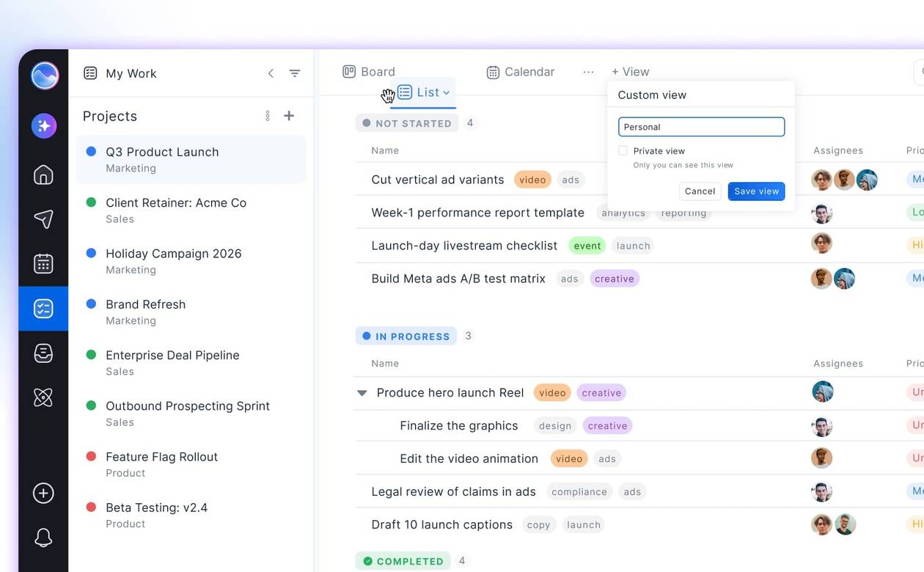
Task: Toggle the COMPLETED group header
Action: click(405, 561)
